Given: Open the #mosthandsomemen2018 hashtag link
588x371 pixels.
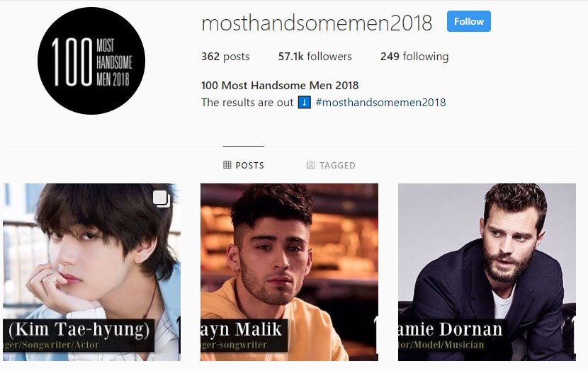Looking at the screenshot, I should 380,102.
